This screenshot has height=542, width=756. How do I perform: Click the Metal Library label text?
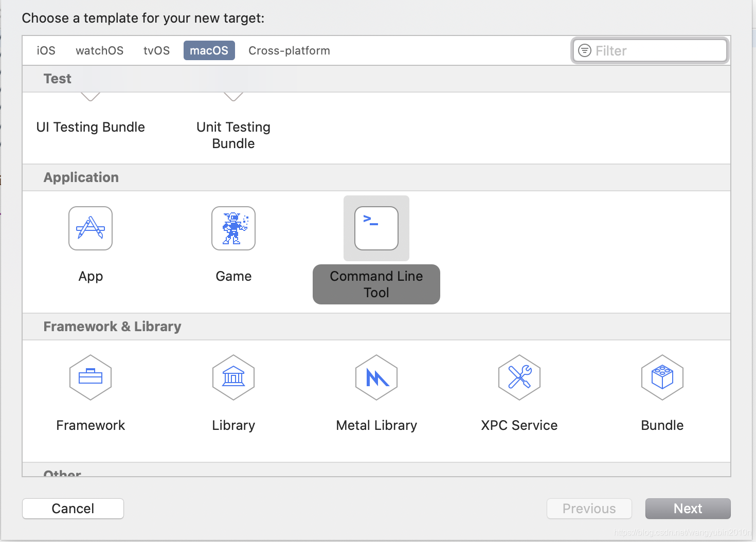coord(376,426)
